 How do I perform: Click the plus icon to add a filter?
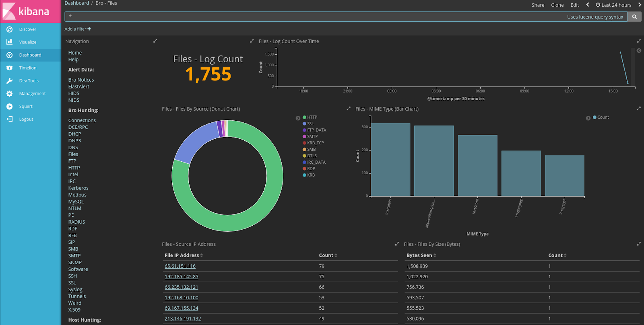89,29
